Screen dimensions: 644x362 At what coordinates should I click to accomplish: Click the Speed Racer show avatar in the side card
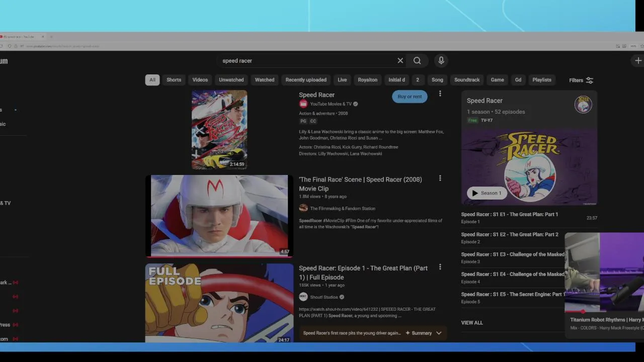pos(583,105)
